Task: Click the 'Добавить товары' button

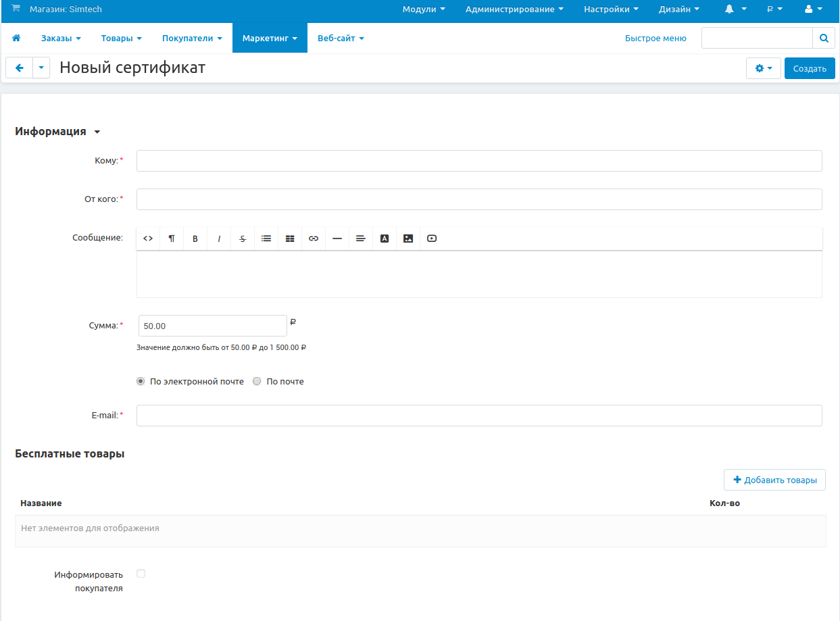Action: coord(774,480)
